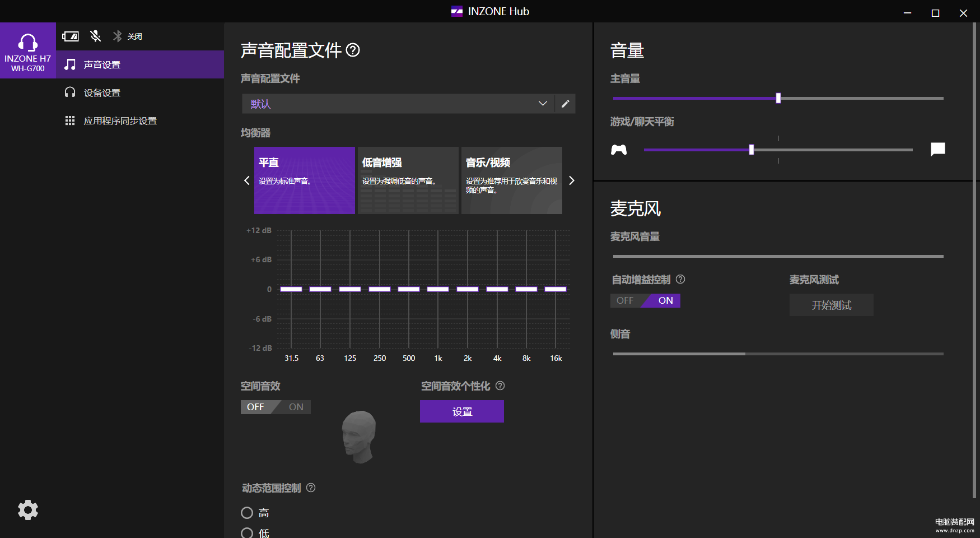The image size is (980, 538).
Task: Open 声音设置 sidebar item
Action: [x=140, y=64]
